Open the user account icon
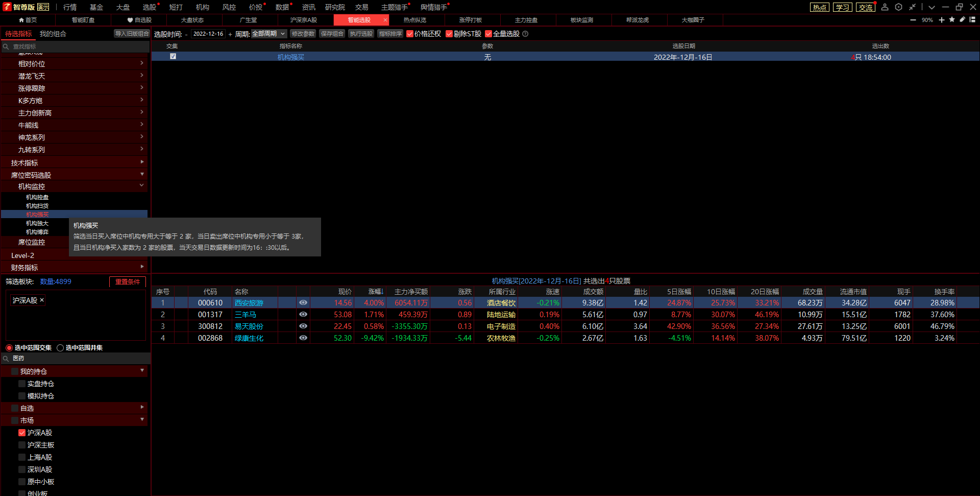 [x=885, y=7]
